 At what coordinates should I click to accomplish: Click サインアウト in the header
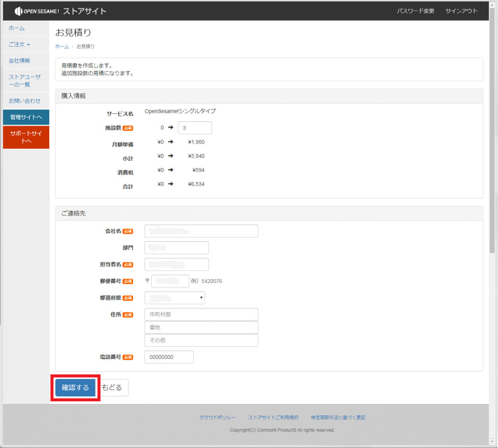[461, 11]
